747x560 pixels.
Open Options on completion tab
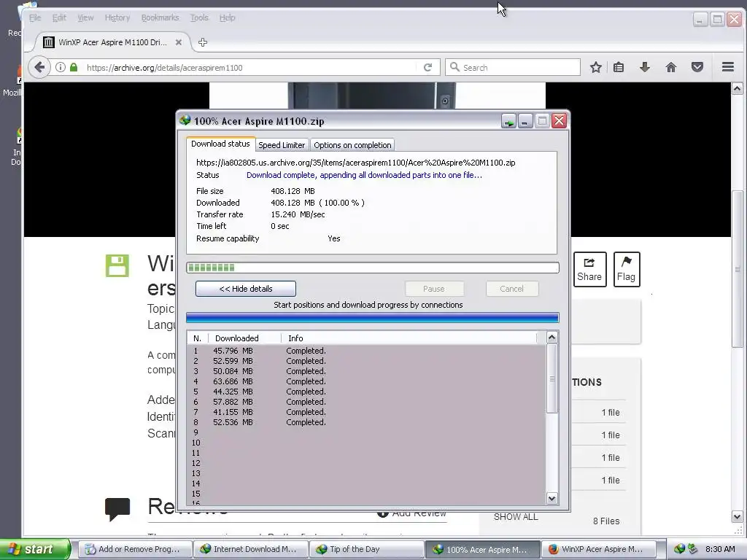click(352, 145)
